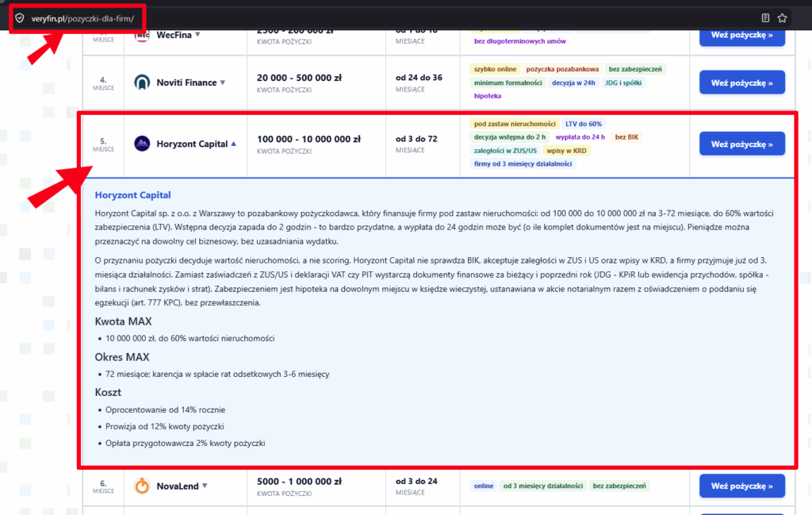Click the NovaLend logo icon
The height and width of the screenshot is (515, 812).
[142, 486]
